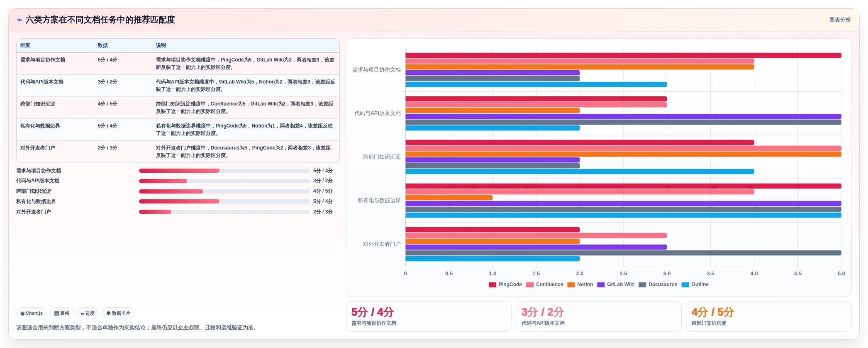Click the 说明 column header
The width and height of the screenshot is (868, 348).
[x=161, y=46]
